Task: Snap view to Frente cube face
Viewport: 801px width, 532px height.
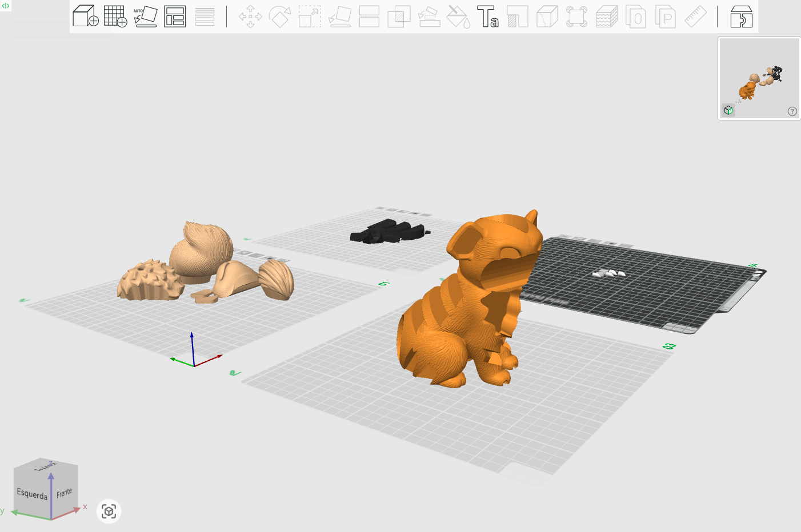Action: pyautogui.click(x=65, y=492)
